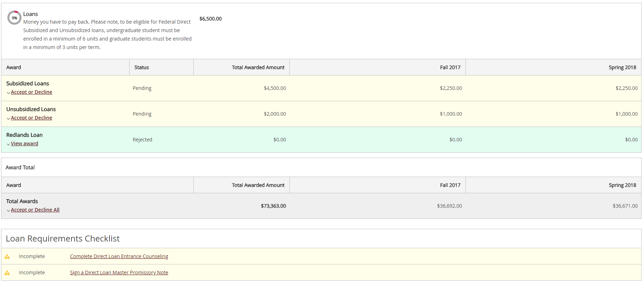Expand chevron under Unsubsidized Loans
644x287 pixels.
pyautogui.click(x=8, y=118)
